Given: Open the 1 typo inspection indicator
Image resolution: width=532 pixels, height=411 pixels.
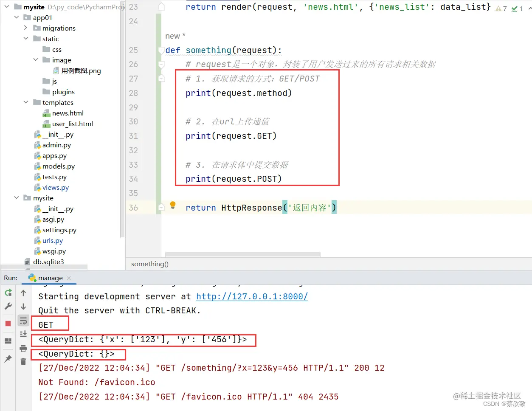Looking at the screenshot, I should coord(517,8).
